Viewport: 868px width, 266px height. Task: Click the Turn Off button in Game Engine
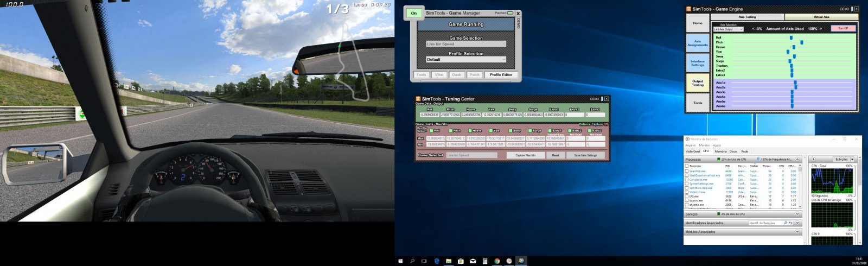tap(844, 28)
